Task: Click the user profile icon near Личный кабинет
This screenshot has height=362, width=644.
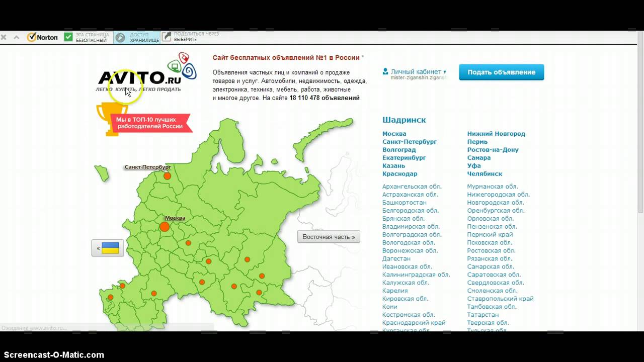Action: pyautogui.click(x=385, y=71)
